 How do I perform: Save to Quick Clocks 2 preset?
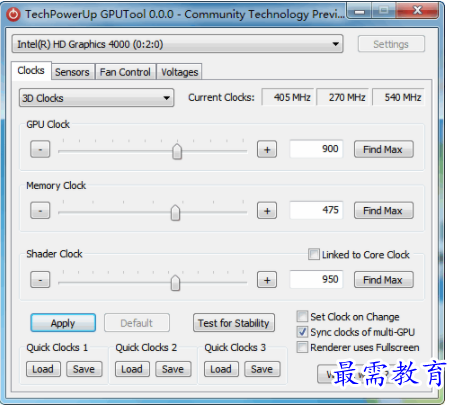(x=173, y=369)
